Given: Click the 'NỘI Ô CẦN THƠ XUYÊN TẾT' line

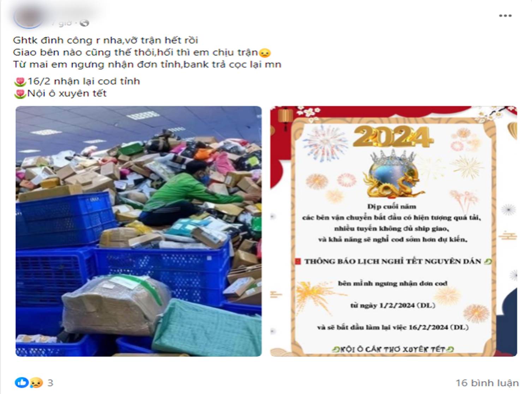Looking at the screenshot, I should pos(393,349).
